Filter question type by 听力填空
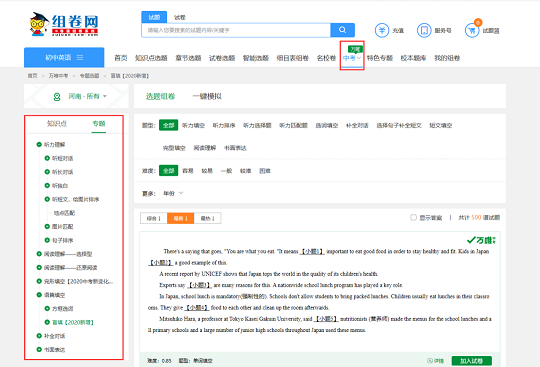This screenshot has height=367, width=540. coord(193,125)
